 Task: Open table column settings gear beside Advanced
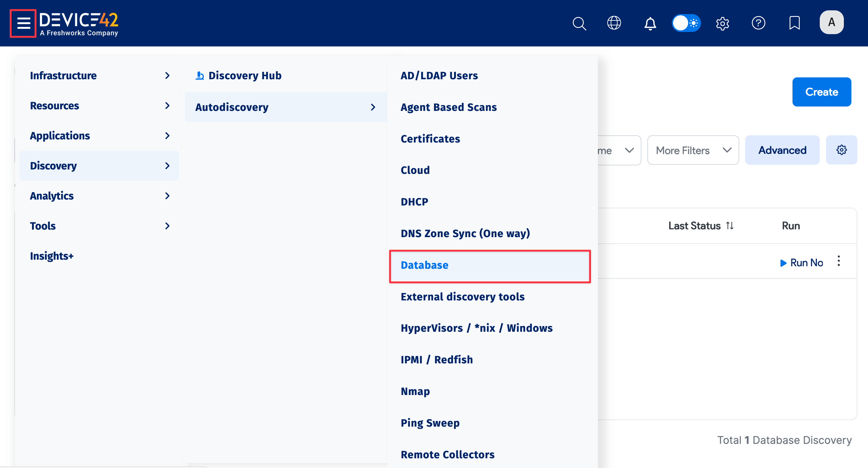point(841,150)
